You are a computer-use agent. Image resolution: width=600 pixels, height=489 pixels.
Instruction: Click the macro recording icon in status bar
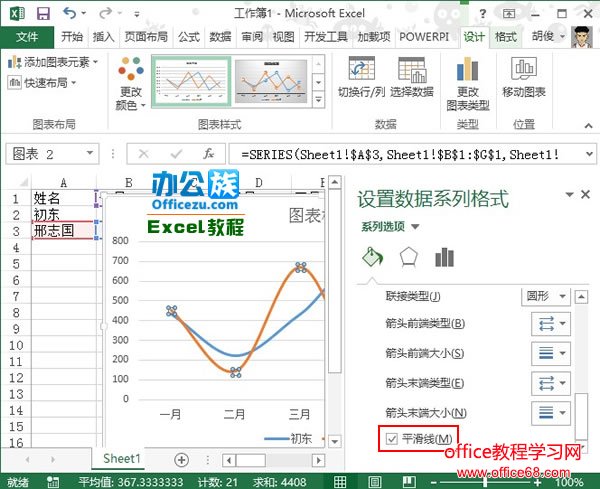tap(52, 482)
